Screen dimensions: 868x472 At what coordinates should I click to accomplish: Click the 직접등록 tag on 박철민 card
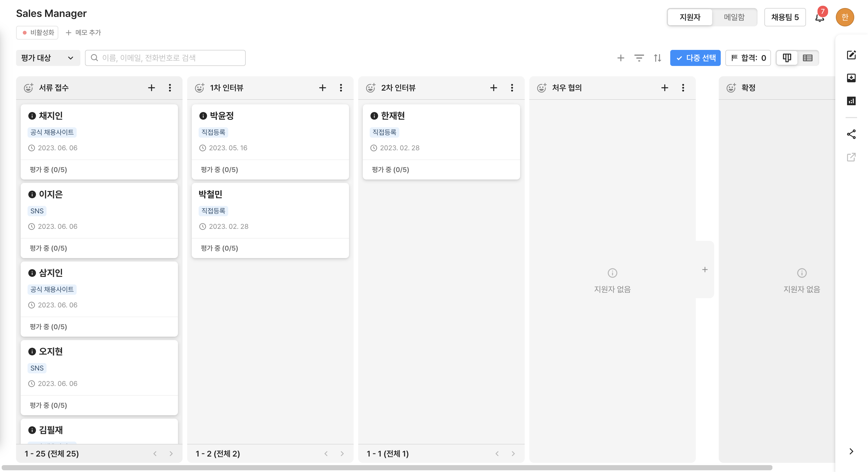[213, 211]
